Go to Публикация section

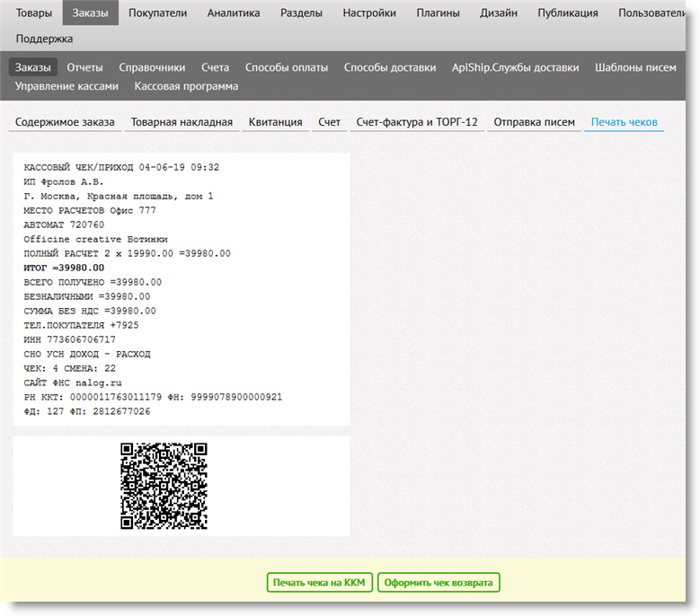tap(568, 13)
